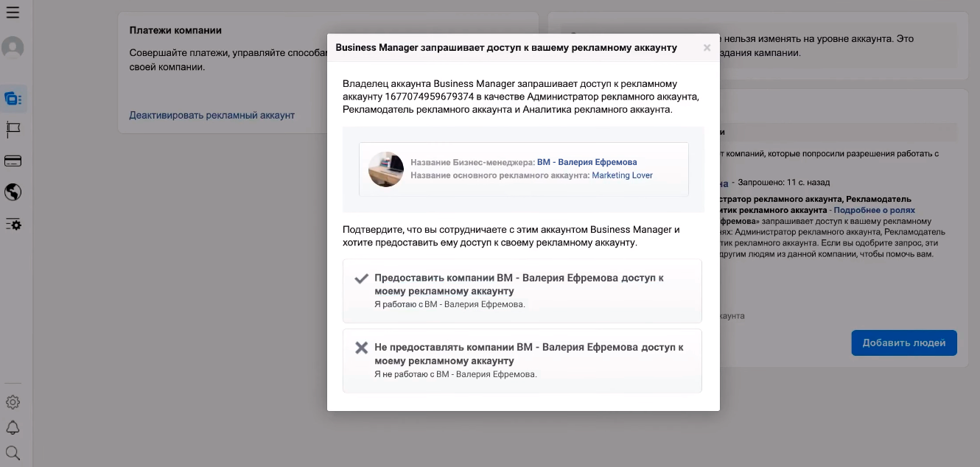Grant BM - Валерия Ефремова access option
Image resolution: width=980 pixels, height=467 pixels.
point(522,291)
